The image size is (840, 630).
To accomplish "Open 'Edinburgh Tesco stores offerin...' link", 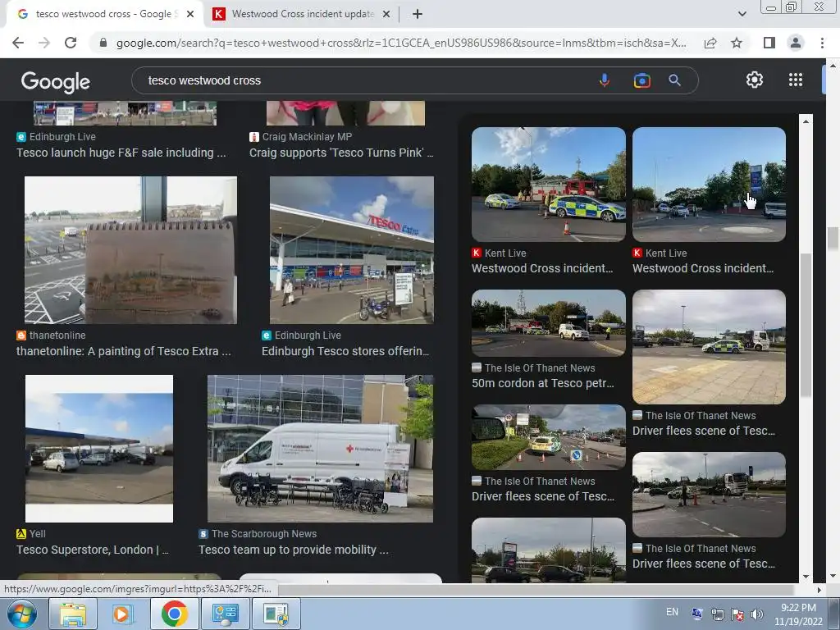I will coord(345,351).
